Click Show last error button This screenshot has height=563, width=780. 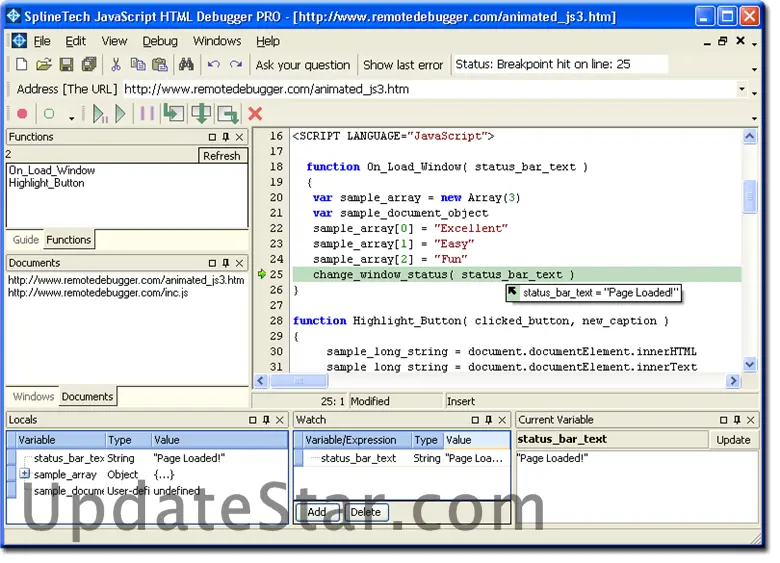pos(403,65)
